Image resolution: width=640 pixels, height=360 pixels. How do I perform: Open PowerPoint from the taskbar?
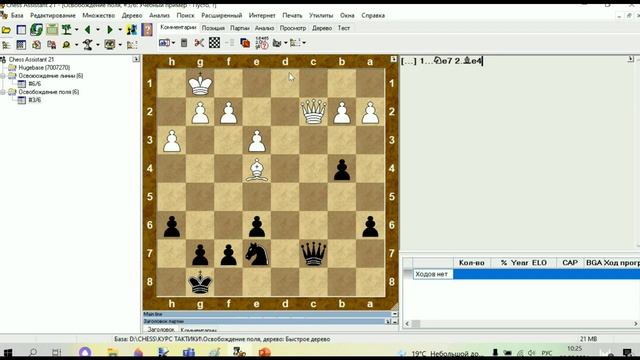coord(264,352)
